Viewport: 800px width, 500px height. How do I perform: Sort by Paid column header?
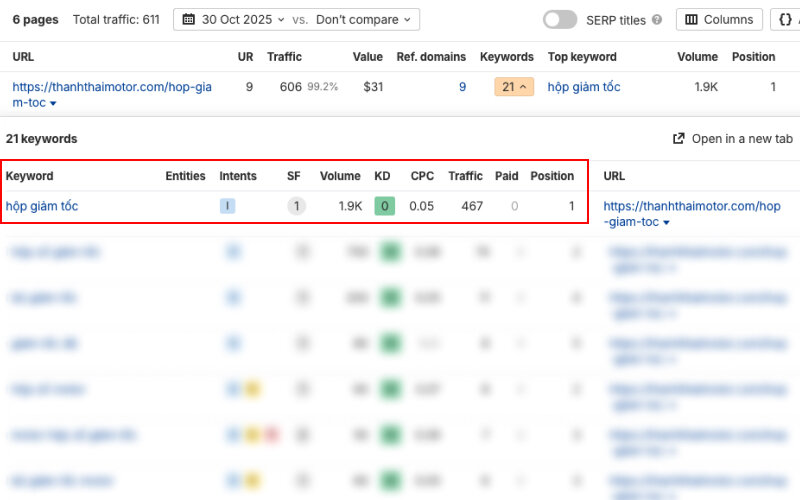pyautogui.click(x=507, y=176)
